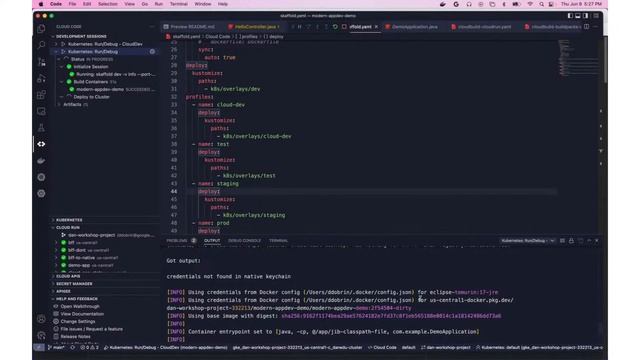Image resolution: width=640 pixels, height=360 pixels.
Task: Open the Selection menu in menu bar
Action: click(108, 4)
